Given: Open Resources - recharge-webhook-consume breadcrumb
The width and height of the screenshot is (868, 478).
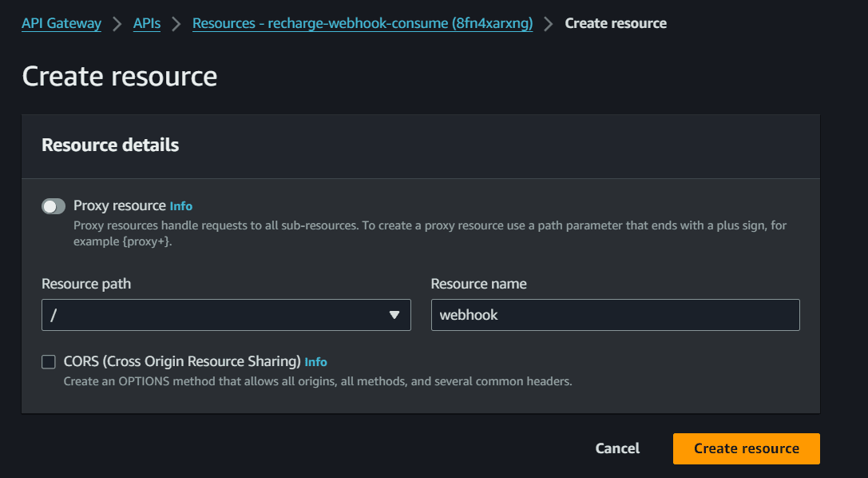Looking at the screenshot, I should pos(363,23).
